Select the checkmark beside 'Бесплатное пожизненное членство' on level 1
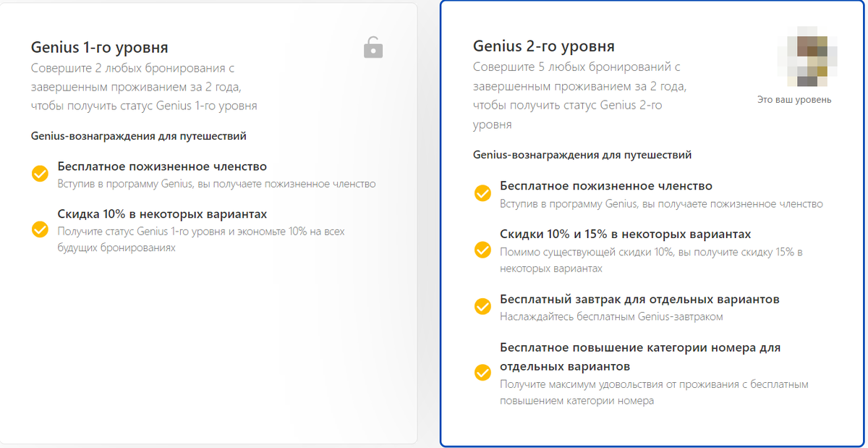Image resolution: width=868 pixels, height=448 pixels. pyautogui.click(x=39, y=173)
